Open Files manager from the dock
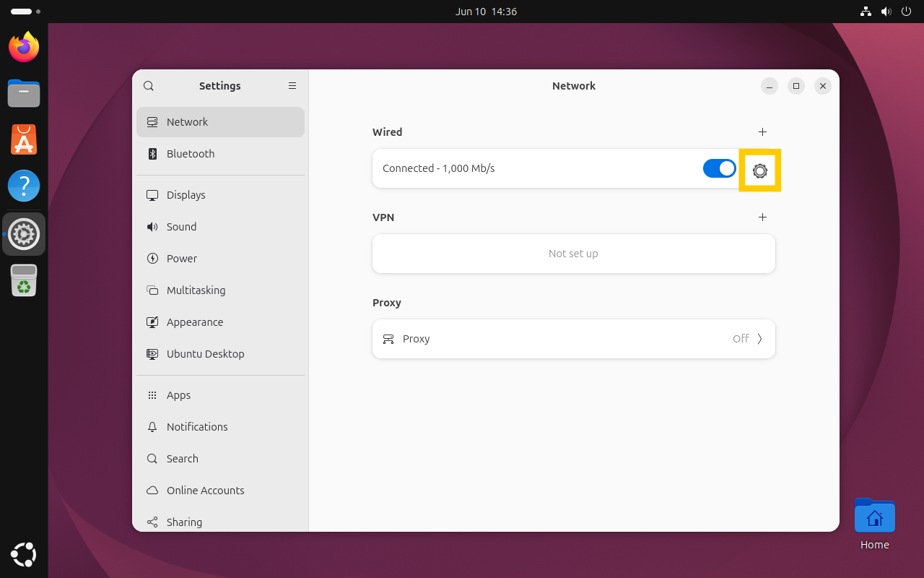 tap(24, 93)
